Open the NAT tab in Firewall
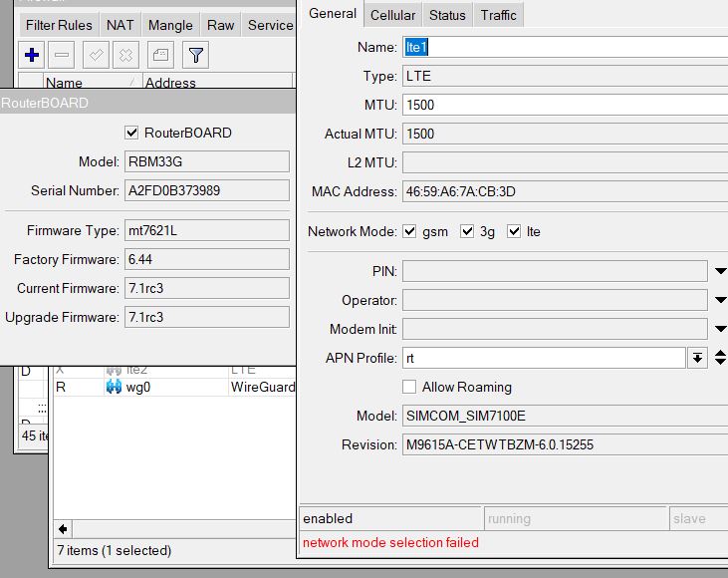 (120, 25)
